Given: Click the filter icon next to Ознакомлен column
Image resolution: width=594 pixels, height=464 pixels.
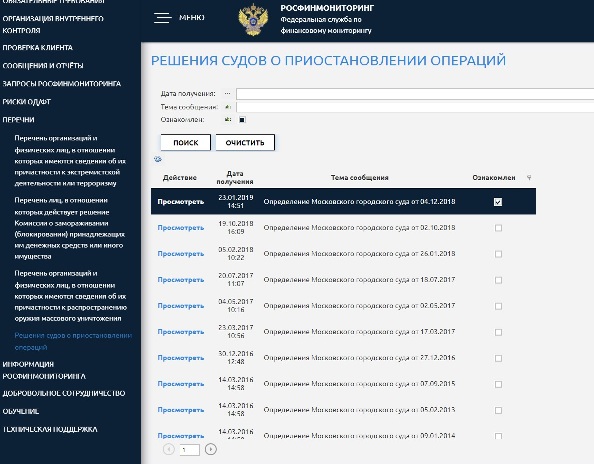Looking at the screenshot, I should pos(529,178).
